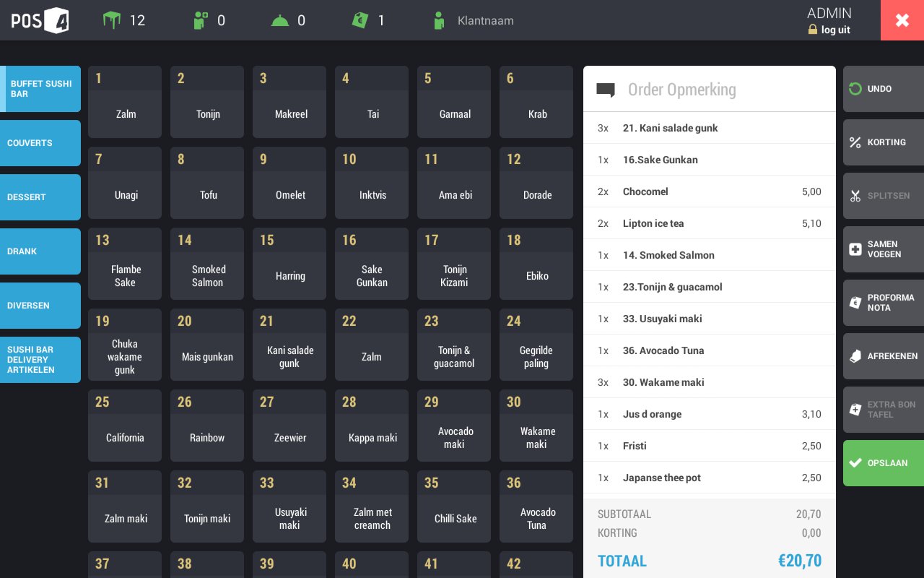This screenshot has width=924, height=578.
Task: Switch to the Dessert category
Action: 40,197
